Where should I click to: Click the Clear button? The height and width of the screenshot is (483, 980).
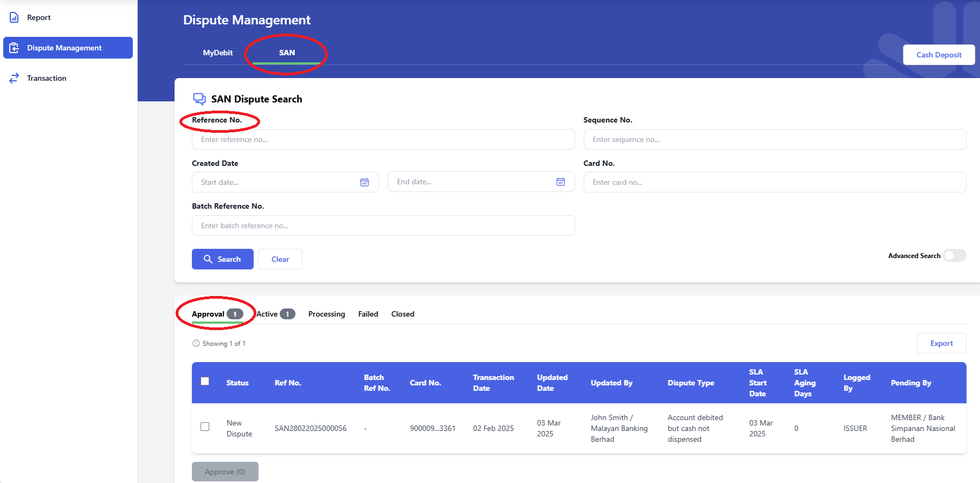click(x=280, y=259)
